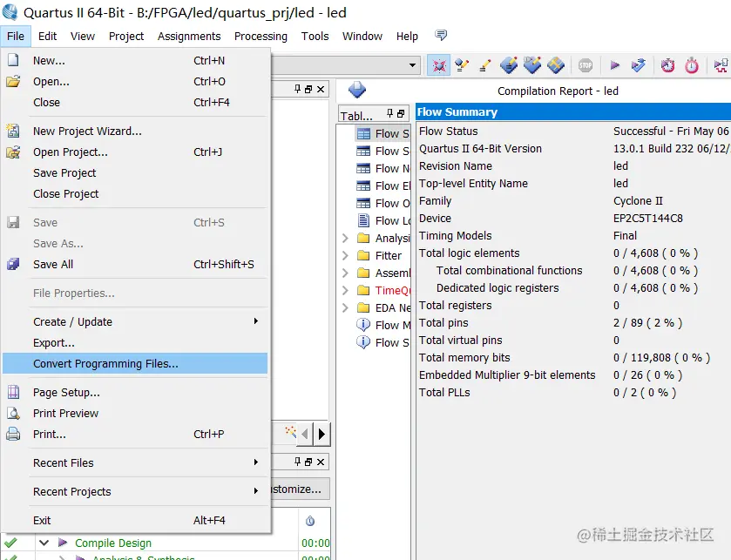Expand the TimeQuest folder in Table of Contents
Image resolution: width=731 pixels, height=560 pixels.
pos(345,290)
